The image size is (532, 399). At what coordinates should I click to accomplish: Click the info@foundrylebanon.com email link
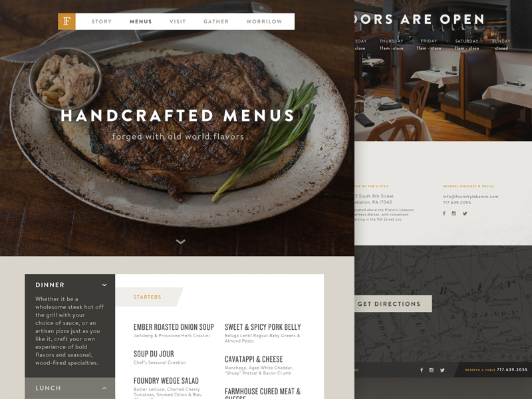point(470,196)
